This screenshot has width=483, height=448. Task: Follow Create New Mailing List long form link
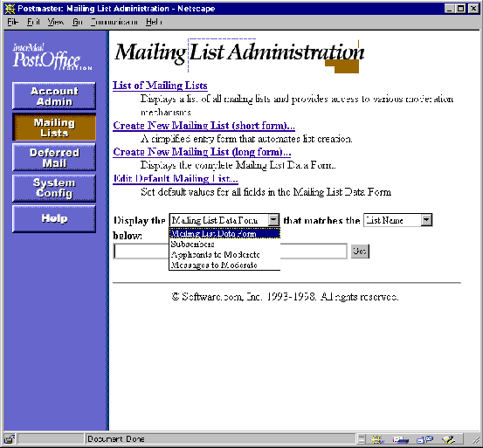click(x=202, y=152)
